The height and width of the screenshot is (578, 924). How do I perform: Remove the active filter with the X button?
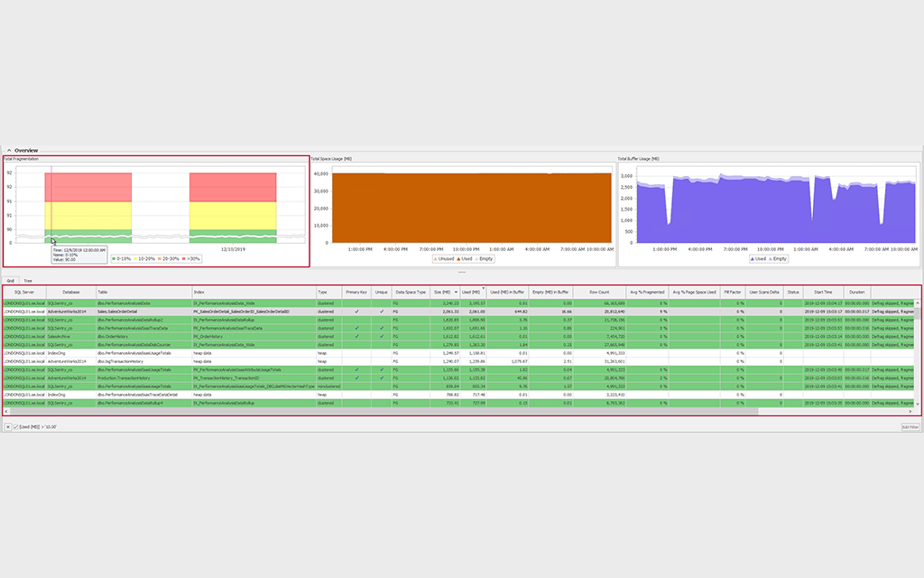pyautogui.click(x=8, y=427)
